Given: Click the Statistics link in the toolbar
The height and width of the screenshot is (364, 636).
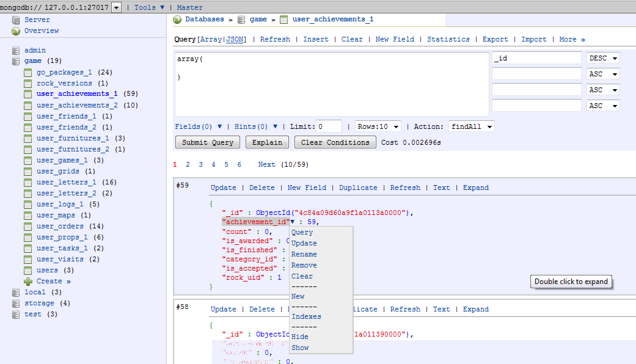Looking at the screenshot, I should [448, 39].
